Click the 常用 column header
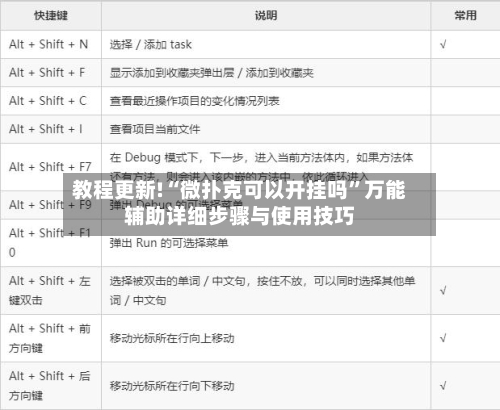This screenshot has width=500, height=410. click(465, 15)
